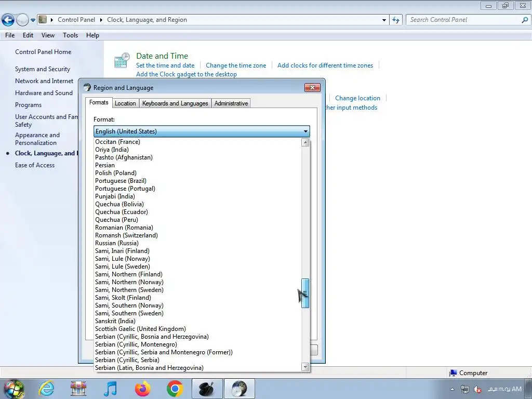The image size is (532, 399).
Task: Select Romanian (Romania) format
Action: 198,228
